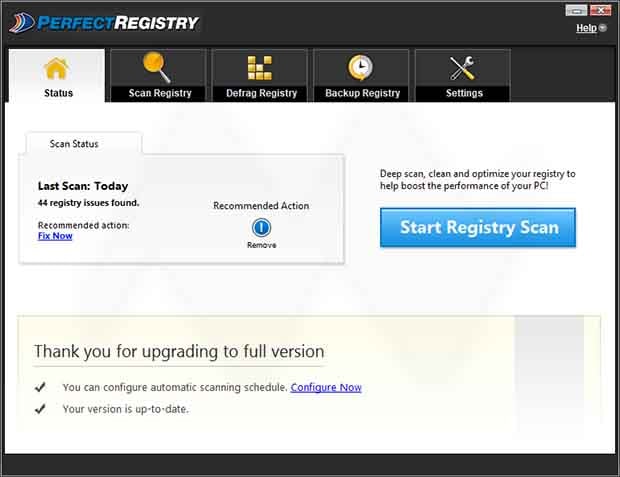Close the PerfectRegistry window

[x=601, y=10]
